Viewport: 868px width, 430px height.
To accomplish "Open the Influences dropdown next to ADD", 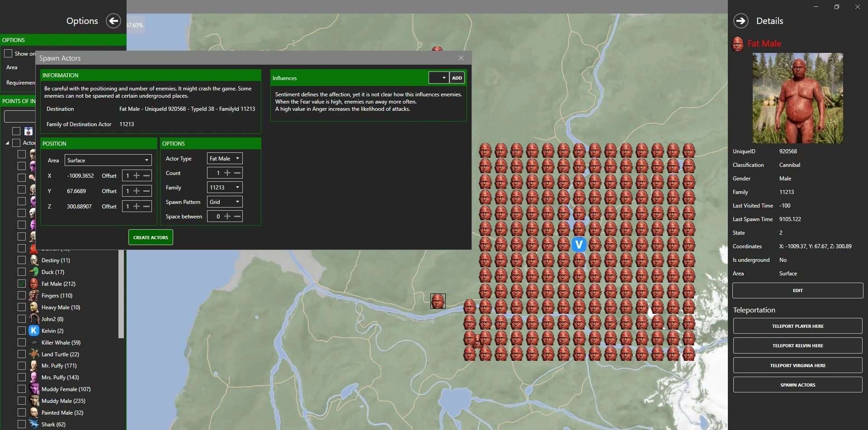I will [439, 78].
